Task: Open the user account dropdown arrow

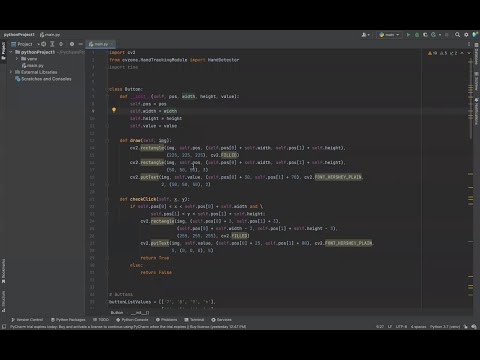Action: 369,35
